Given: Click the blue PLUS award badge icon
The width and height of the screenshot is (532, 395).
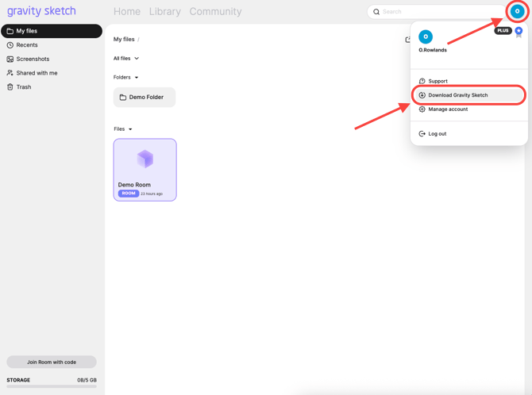Looking at the screenshot, I should click(519, 32).
